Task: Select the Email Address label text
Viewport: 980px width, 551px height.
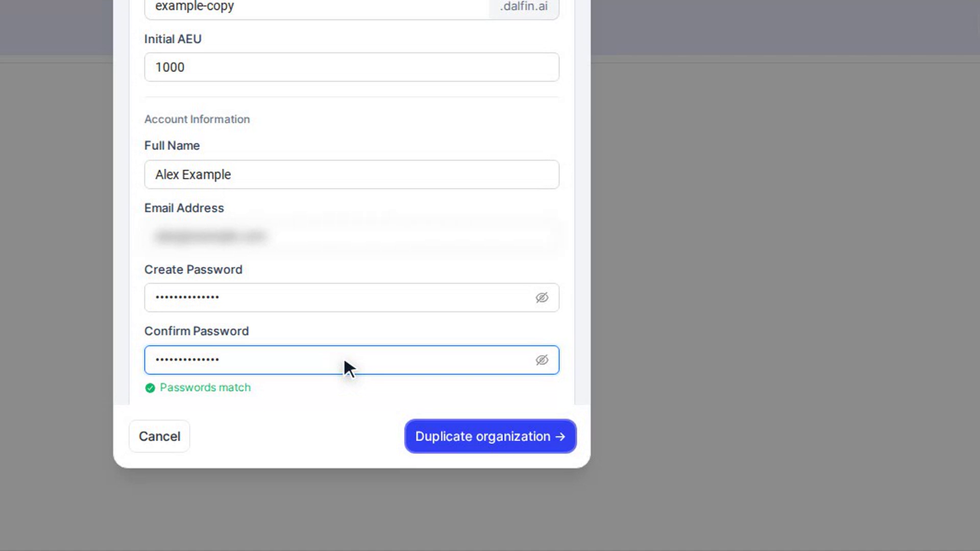Action: (x=184, y=208)
